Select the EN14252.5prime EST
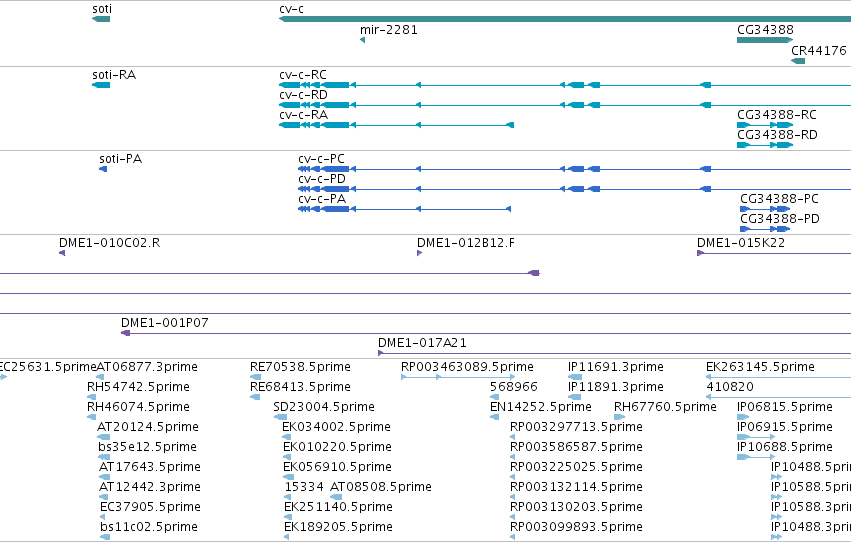 tap(494, 417)
